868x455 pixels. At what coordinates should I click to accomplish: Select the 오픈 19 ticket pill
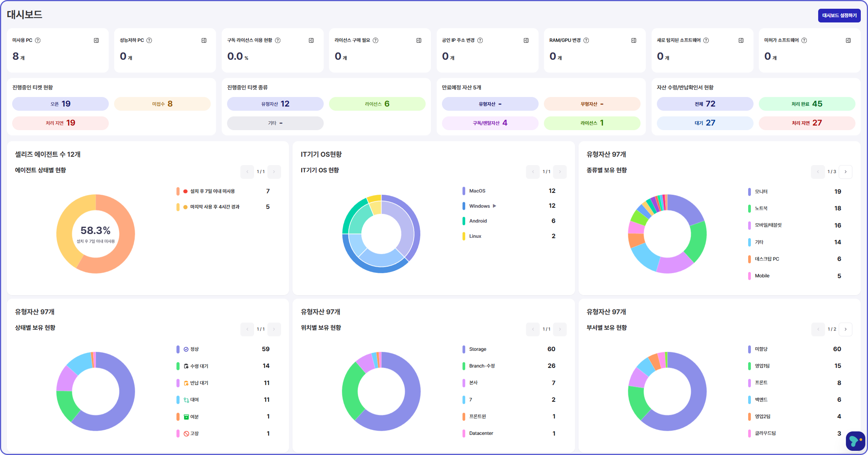point(60,104)
